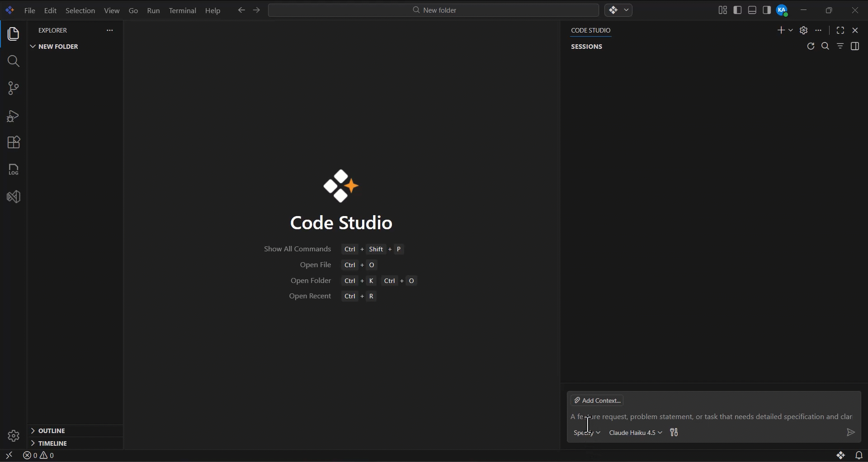Open the Terminal menu

[x=183, y=10]
